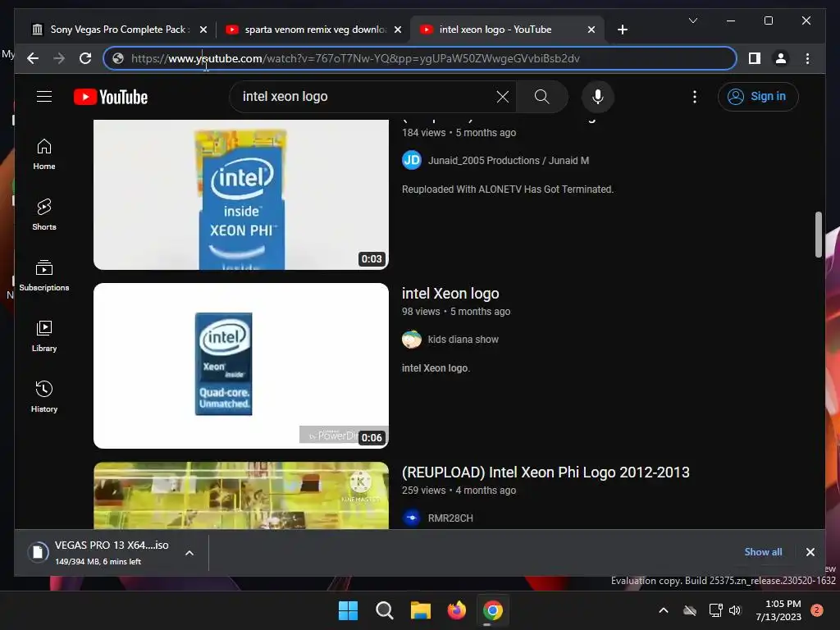Click the Chrome taskbar icon

(493, 610)
